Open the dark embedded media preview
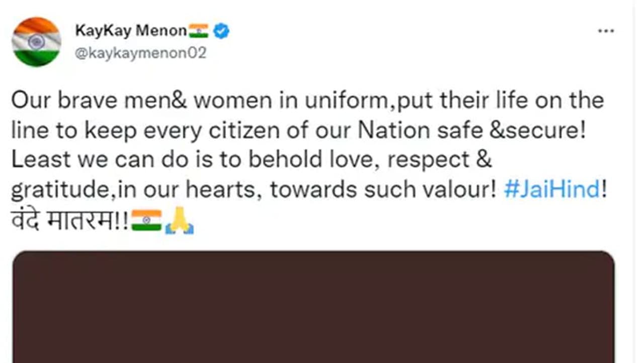The width and height of the screenshot is (644, 363). point(313,307)
